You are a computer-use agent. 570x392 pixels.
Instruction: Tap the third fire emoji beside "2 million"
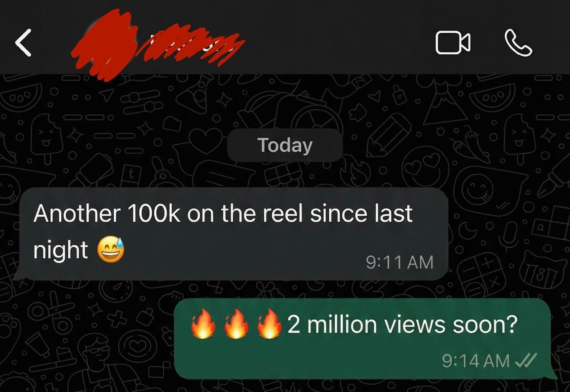(269, 324)
